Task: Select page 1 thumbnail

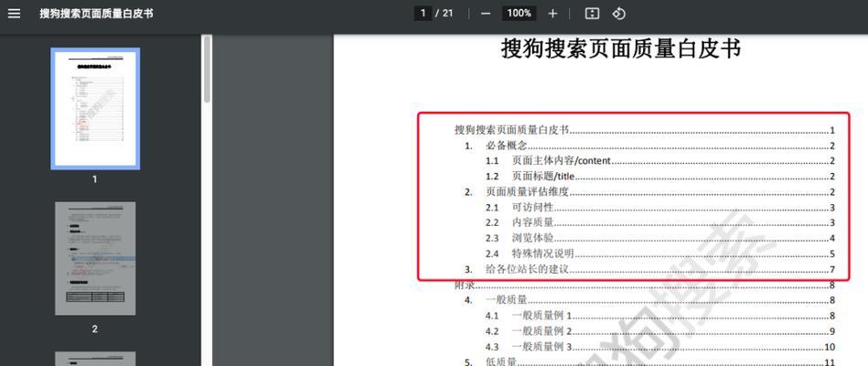Action: [95, 108]
